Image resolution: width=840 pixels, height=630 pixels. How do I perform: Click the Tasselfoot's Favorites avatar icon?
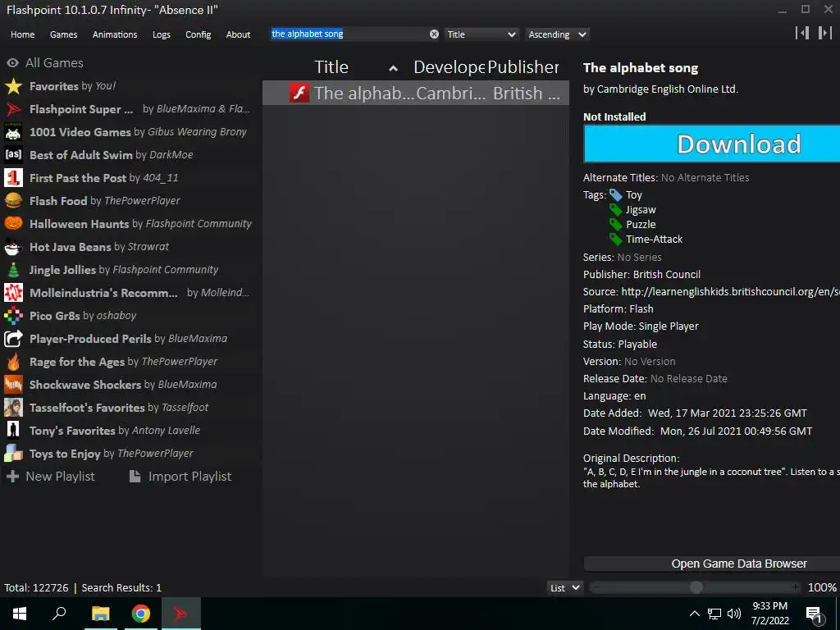13,408
